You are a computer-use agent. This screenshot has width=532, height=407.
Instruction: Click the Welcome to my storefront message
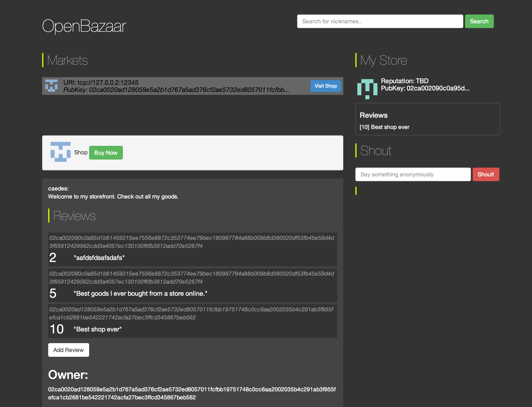pyautogui.click(x=113, y=196)
